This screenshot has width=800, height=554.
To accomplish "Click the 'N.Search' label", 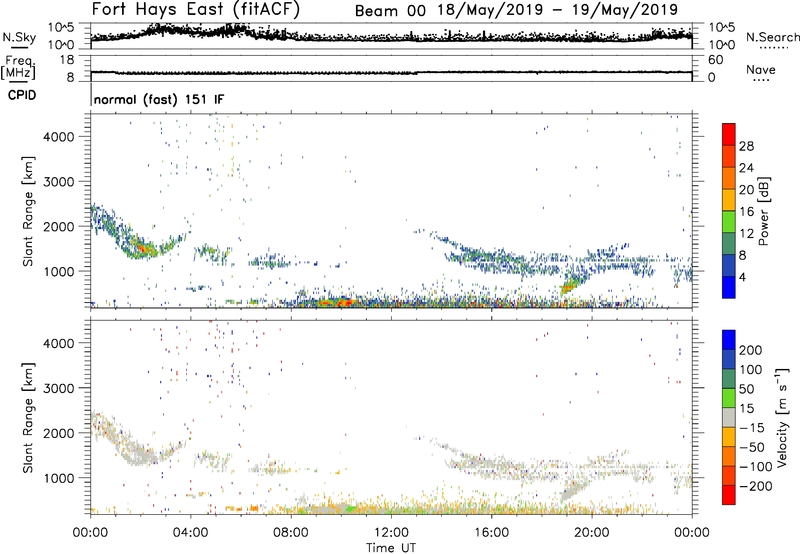I will pos(773,37).
